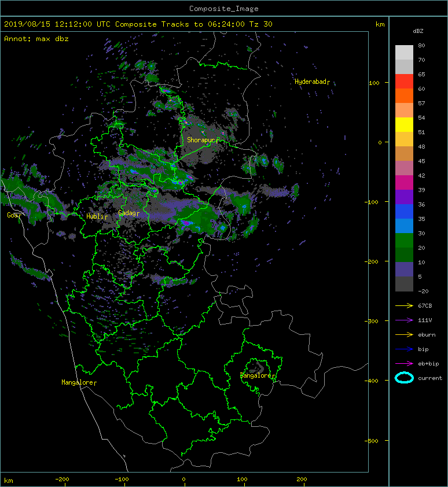This screenshot has width=448, height=487.
Task: Click the '200' tick on the horizontal axis
Action: 302,479
